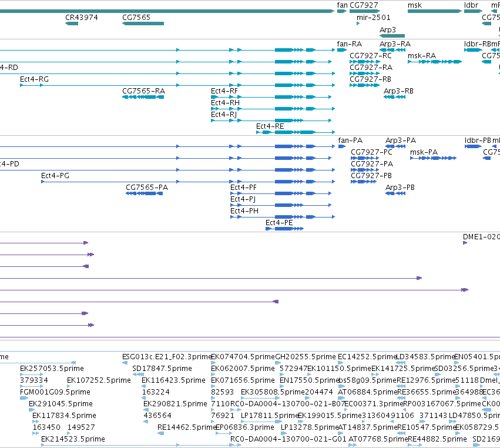This screenshot has width=500, height=448.
Task: Select the msk-PA protein label
Action: click(424, 152)
